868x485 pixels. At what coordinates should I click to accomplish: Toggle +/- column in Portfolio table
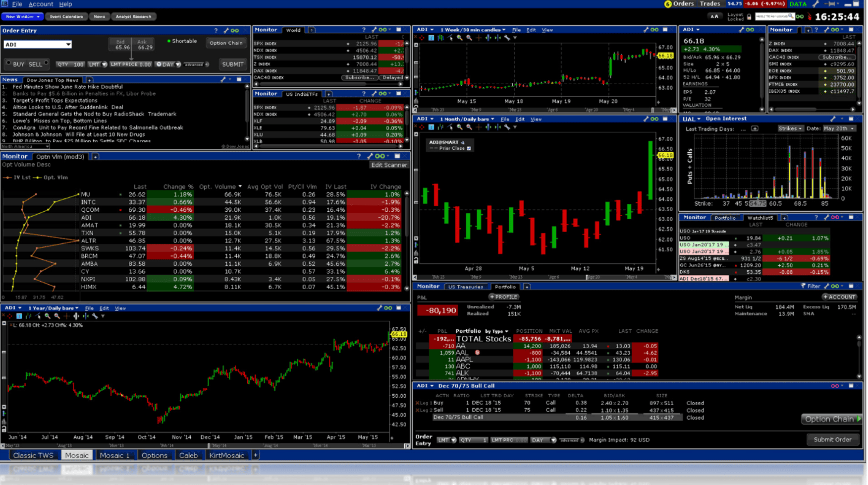(x=422, y=331)
